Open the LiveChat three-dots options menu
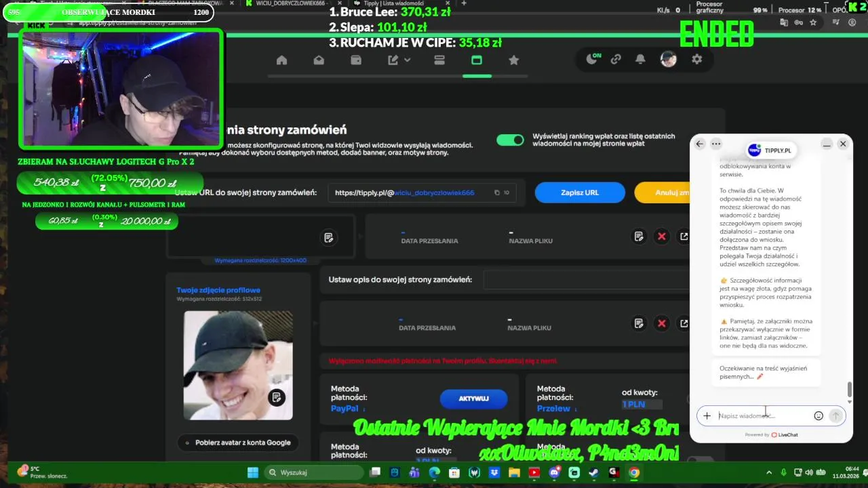 coord(716,144)
